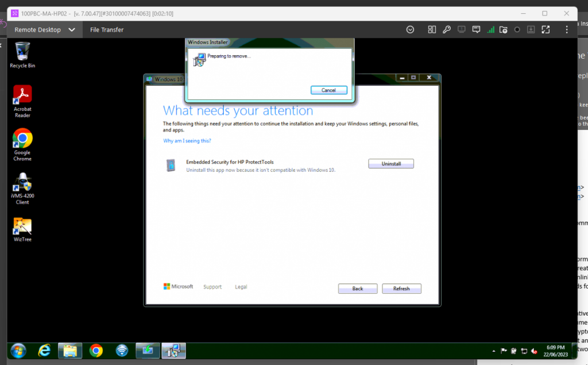Viewport: 588px width, 365px height.
Task: Open the Legal link
Action: click(x=241, y=287)
